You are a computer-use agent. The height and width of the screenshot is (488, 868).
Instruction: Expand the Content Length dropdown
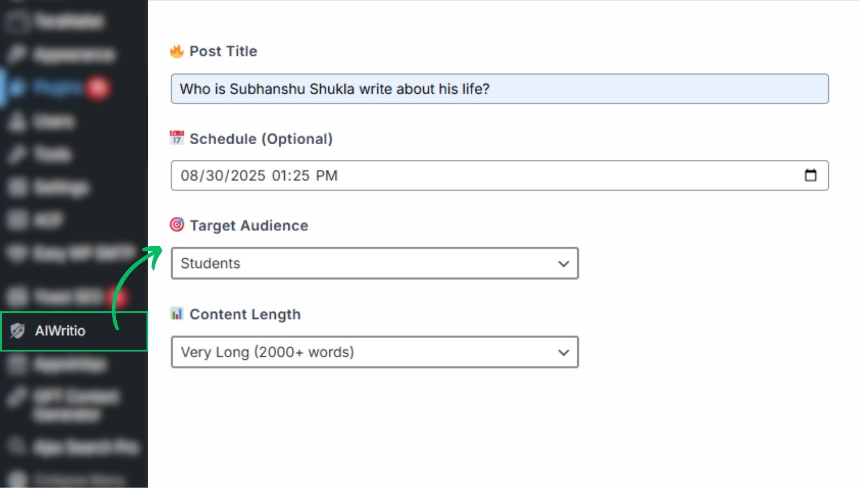coord(374,352)
